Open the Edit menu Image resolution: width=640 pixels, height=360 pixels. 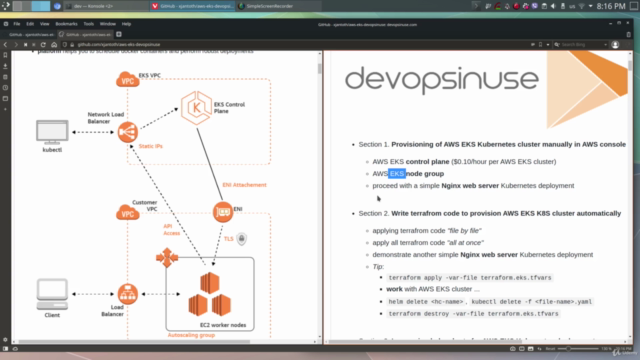(30, 24)
